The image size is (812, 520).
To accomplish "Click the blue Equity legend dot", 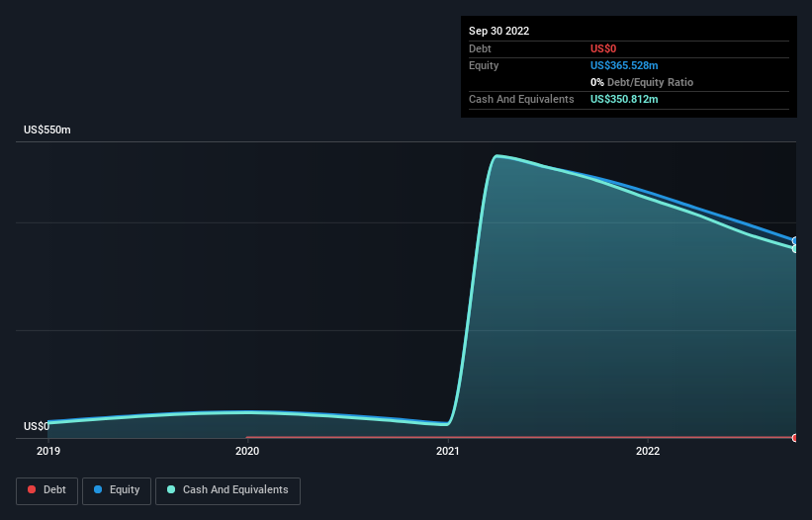I will 98,489.
